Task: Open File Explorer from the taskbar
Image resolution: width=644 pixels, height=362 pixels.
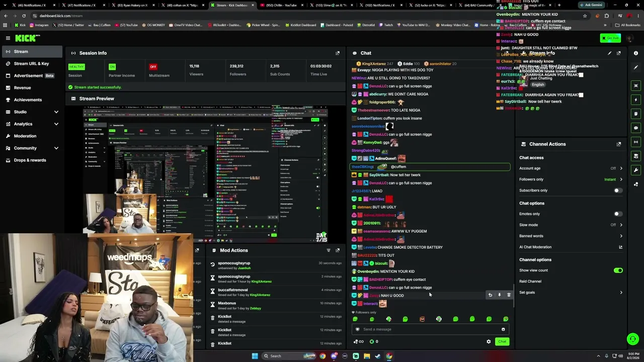Action: (367, 356)
